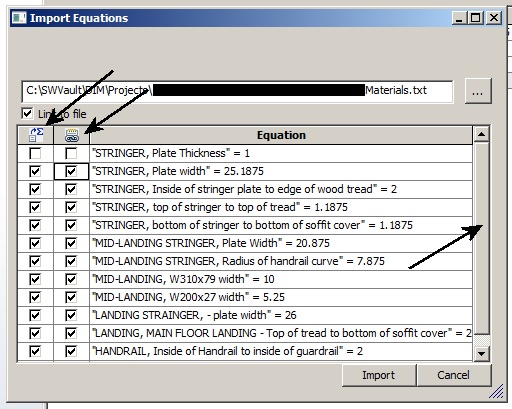Screen dimensions: 512x409
Task: Uncheck import box for MID-LANDING STRINGER Plate Width
Action: click(x=35, y=243)
